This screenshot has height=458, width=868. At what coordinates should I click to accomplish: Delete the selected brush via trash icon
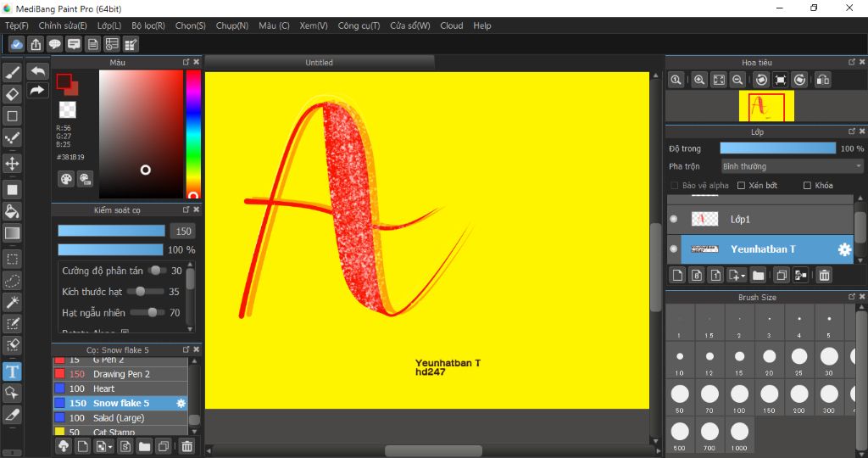(x=187, y=446)
